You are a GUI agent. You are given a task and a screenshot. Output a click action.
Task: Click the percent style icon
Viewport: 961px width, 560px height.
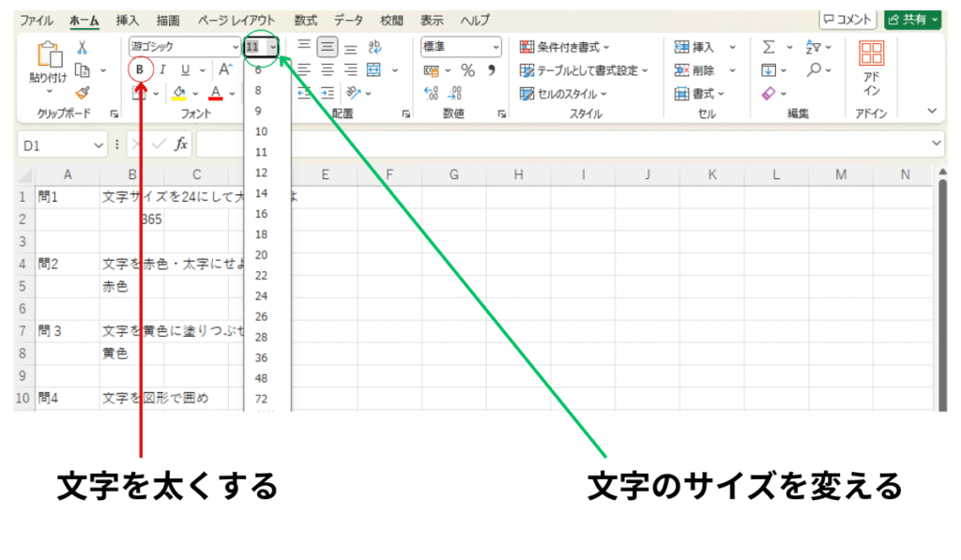[467, 70]
